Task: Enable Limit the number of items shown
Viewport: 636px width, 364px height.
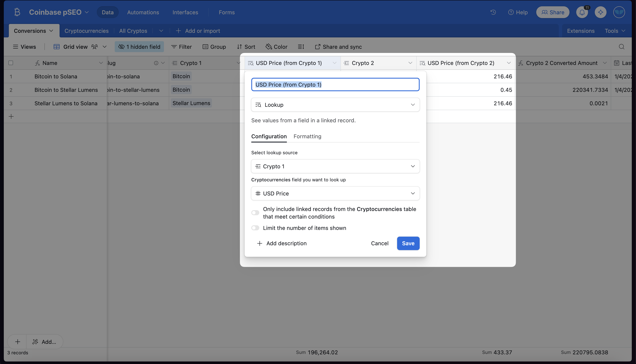Action: (x=255, y=228)
